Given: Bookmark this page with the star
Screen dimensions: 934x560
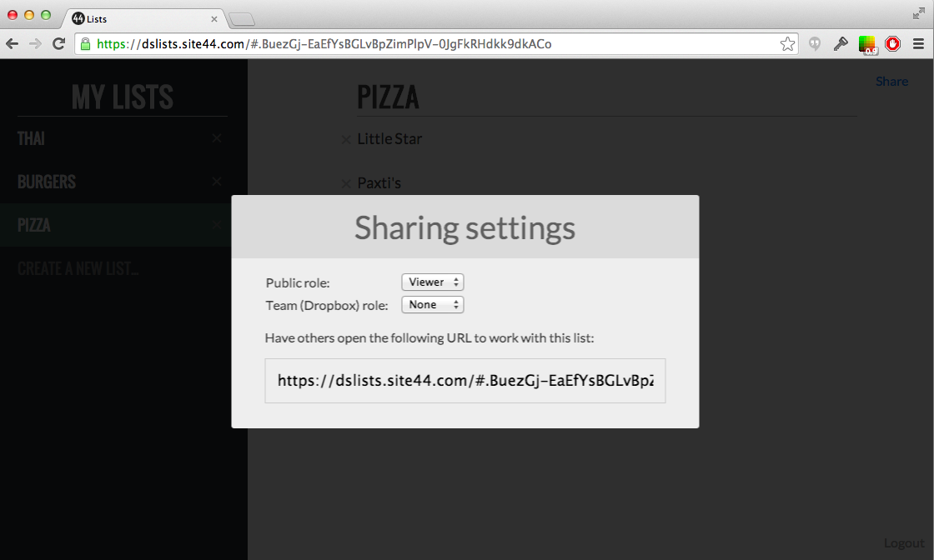Looking at the screenshot, I should (787, 44).
